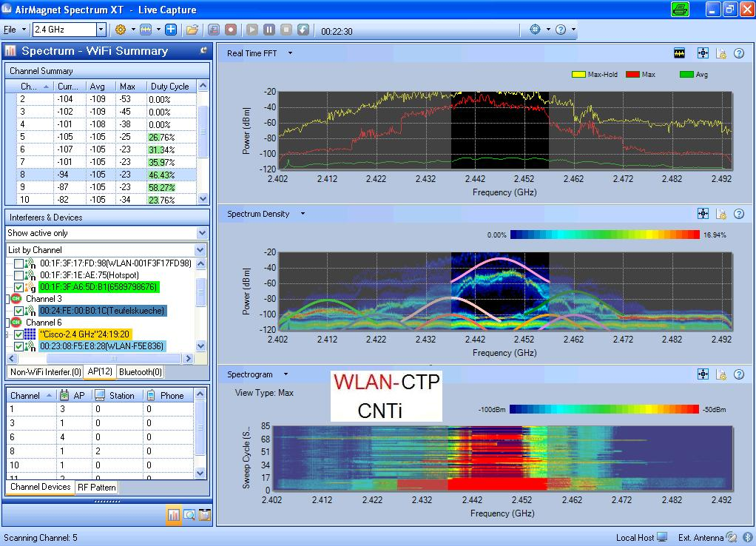The width and height of the screenshot is (756, 546).
Task: Click the main toolbar help icon
Action: click(560, 30)
